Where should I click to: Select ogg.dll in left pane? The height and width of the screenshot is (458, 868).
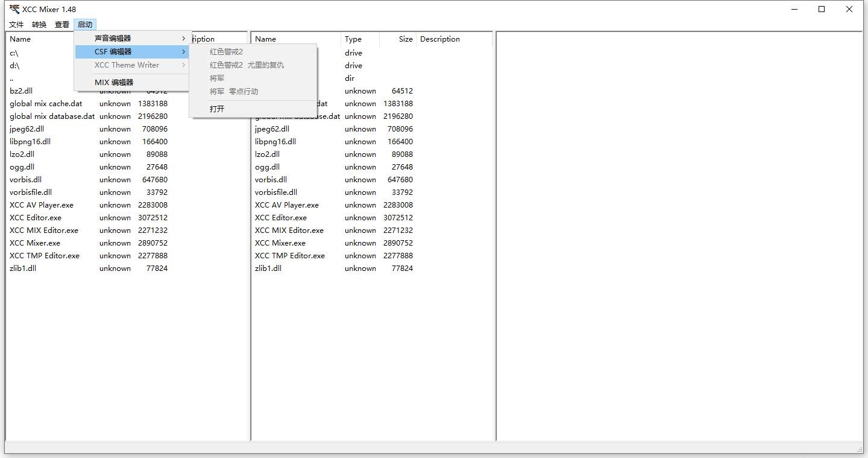tap(22, 167)
